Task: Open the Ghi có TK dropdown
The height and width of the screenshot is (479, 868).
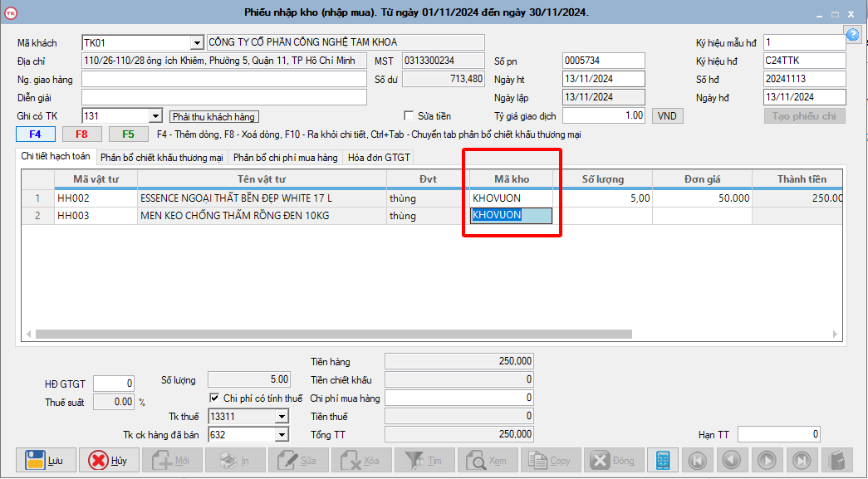Action: (x=155, y=116)
